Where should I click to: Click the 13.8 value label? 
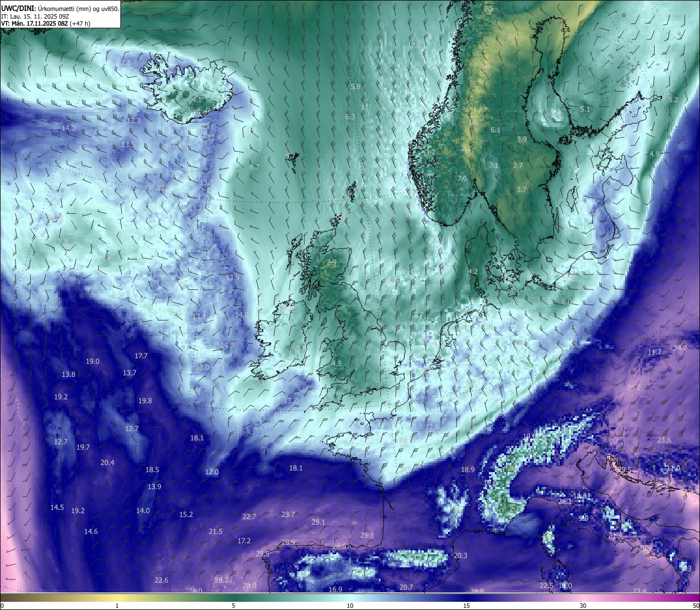point(68,375)
